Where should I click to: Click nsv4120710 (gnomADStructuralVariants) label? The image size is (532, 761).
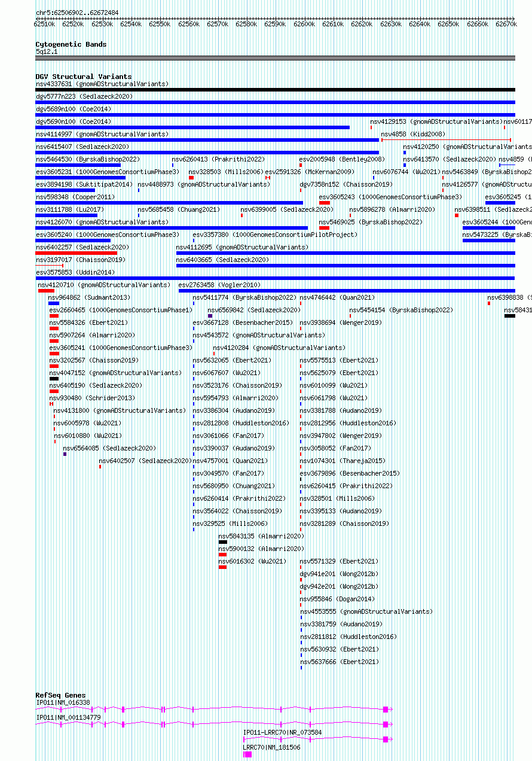click(104, 285)
